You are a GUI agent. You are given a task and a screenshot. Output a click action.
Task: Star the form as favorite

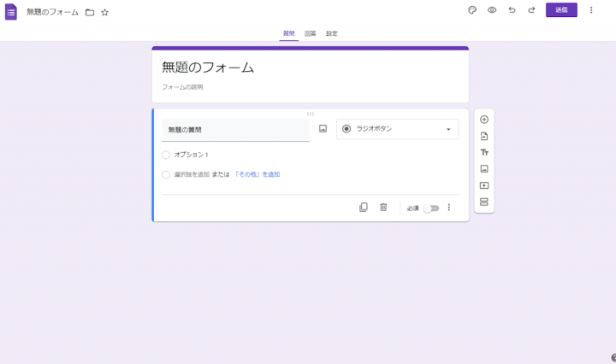104,13
